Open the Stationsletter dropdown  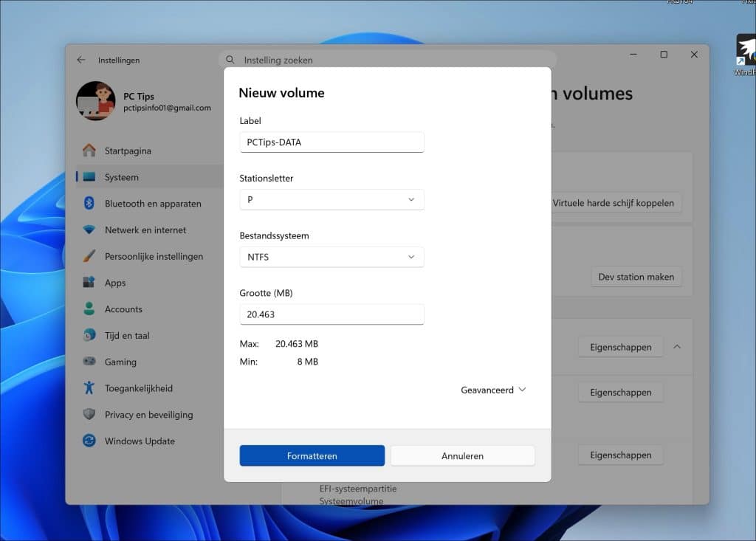331,199
